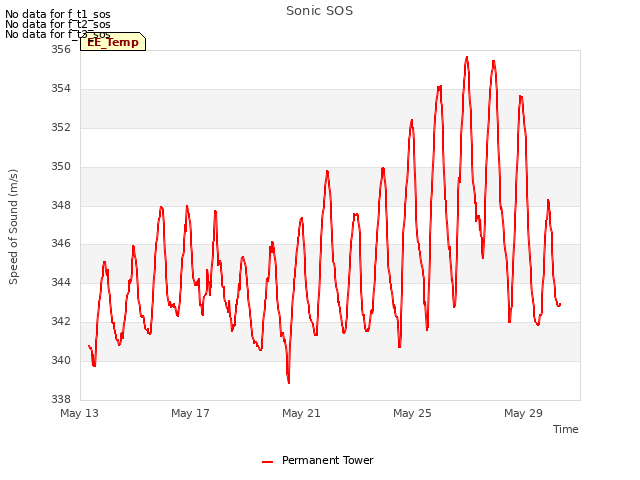Click the 'Time' x-axis title
Viewport: 640px width, 480px height.
click(x=565, y=429)
